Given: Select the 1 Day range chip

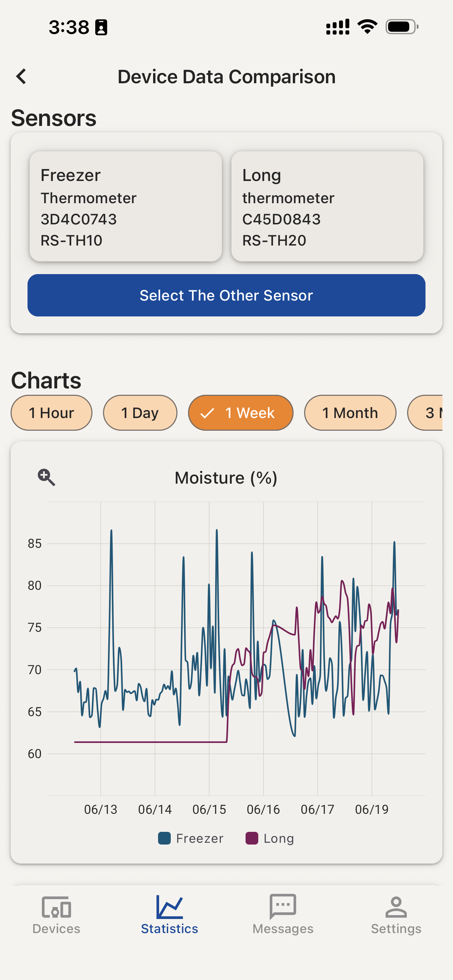Looking at the screenshot, I should (x=140, y=413).
